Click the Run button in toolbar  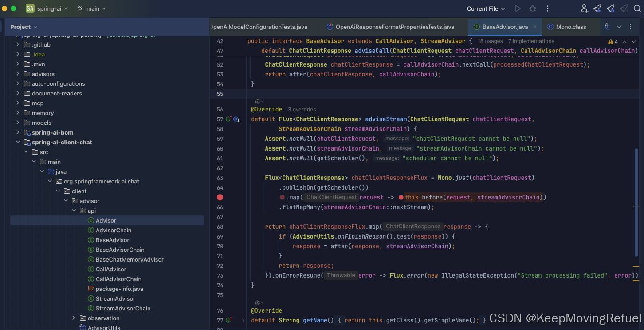517,8
